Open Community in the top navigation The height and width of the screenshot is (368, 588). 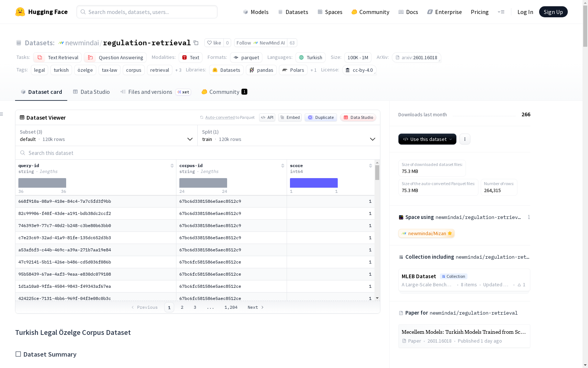(370, 12)
